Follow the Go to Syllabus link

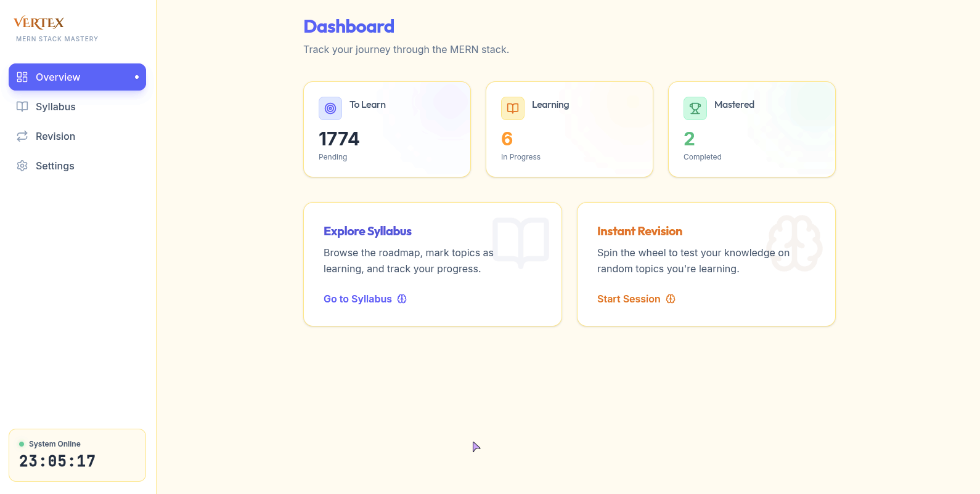point(365,299)
